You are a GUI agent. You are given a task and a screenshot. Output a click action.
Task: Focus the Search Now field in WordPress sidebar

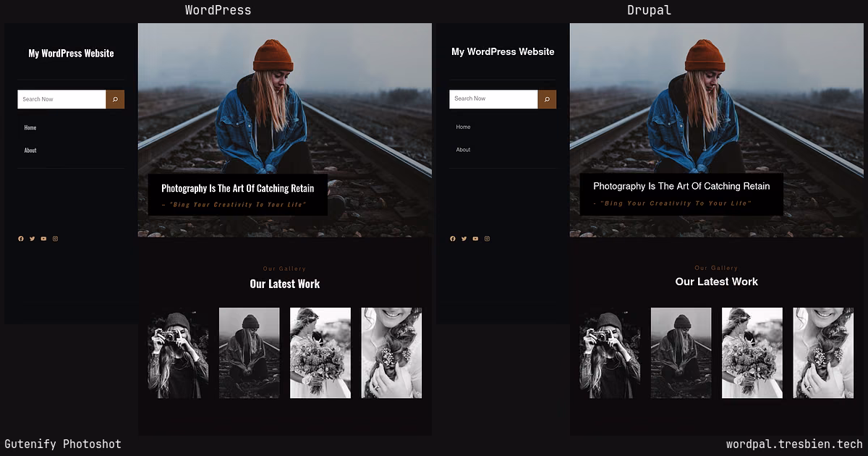pos(61,99)
